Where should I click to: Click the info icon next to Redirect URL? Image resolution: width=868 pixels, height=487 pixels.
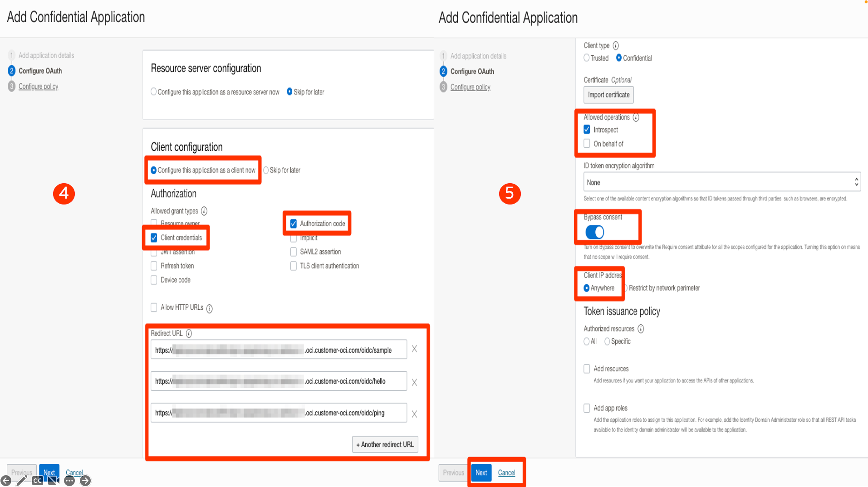[x=189, y=333]
